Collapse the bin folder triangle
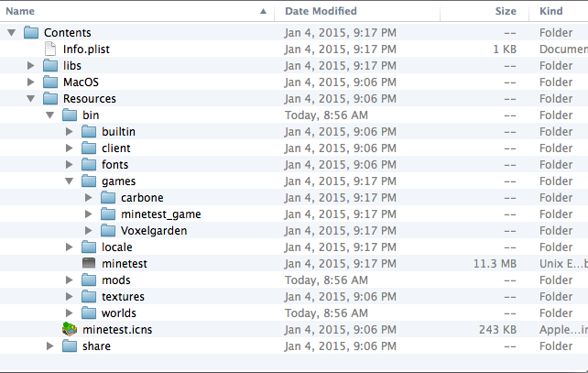 point(49,115)
